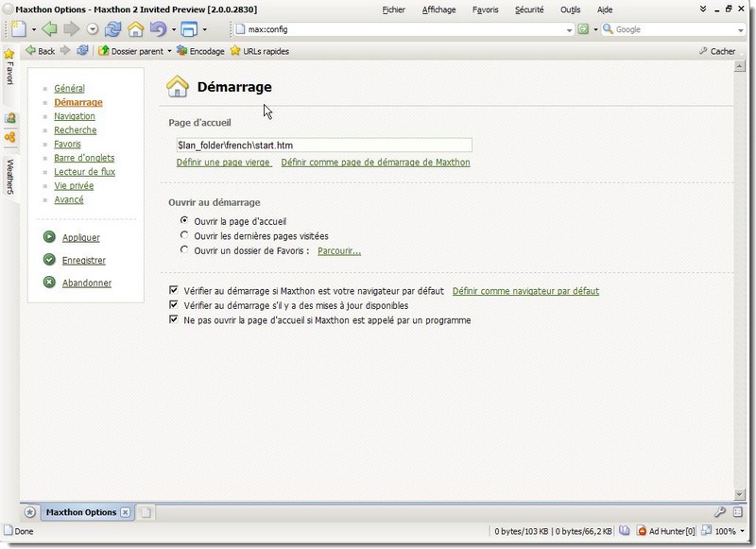The width and height of the screenshot is (756, 549).
Task: Expand the hidden menu chevron in title bar
Action: [x=703, y=9]
